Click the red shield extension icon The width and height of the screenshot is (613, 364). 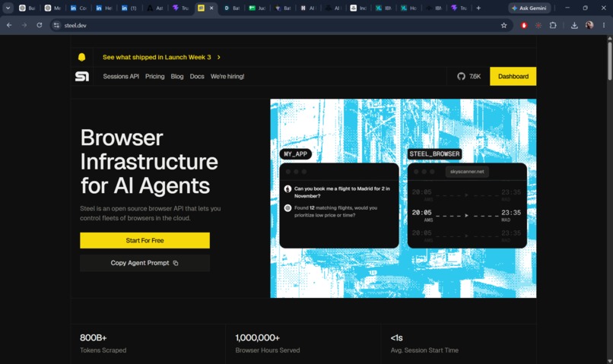click(524, 25)
